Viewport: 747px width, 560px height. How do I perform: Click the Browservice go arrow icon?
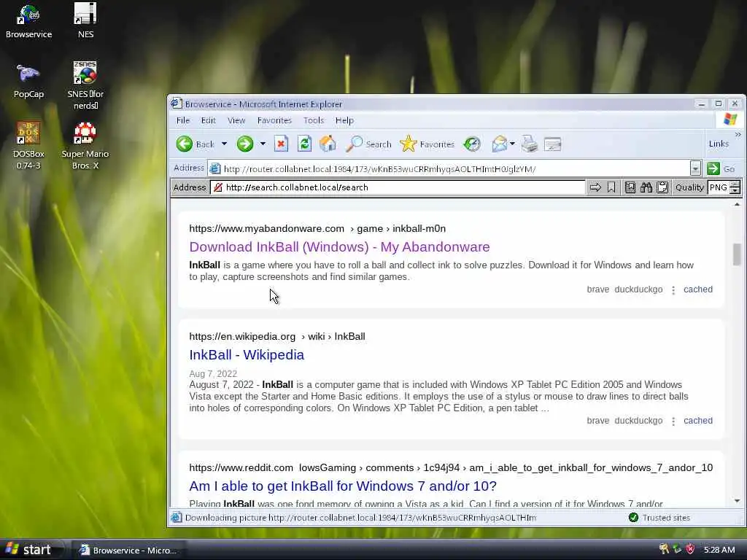595,187
